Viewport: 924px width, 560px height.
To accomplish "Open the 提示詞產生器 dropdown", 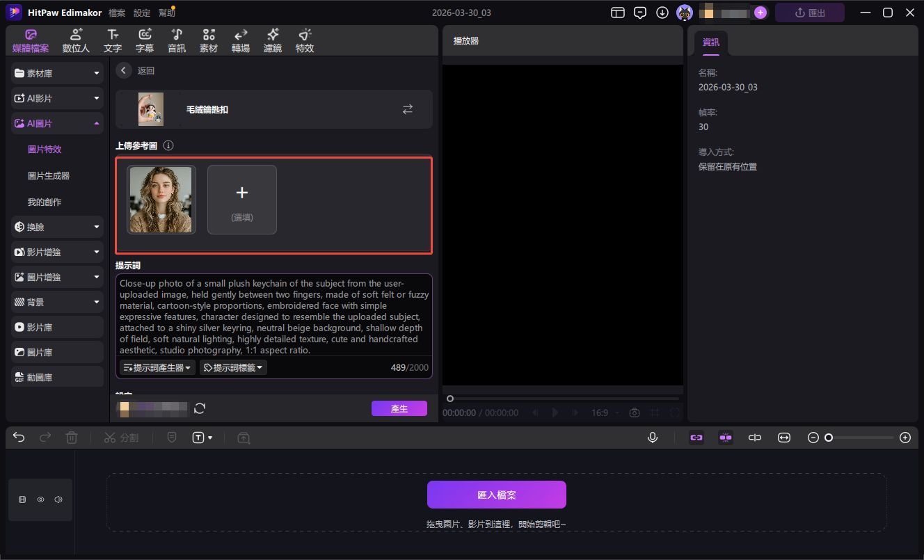I will point(157,367).
